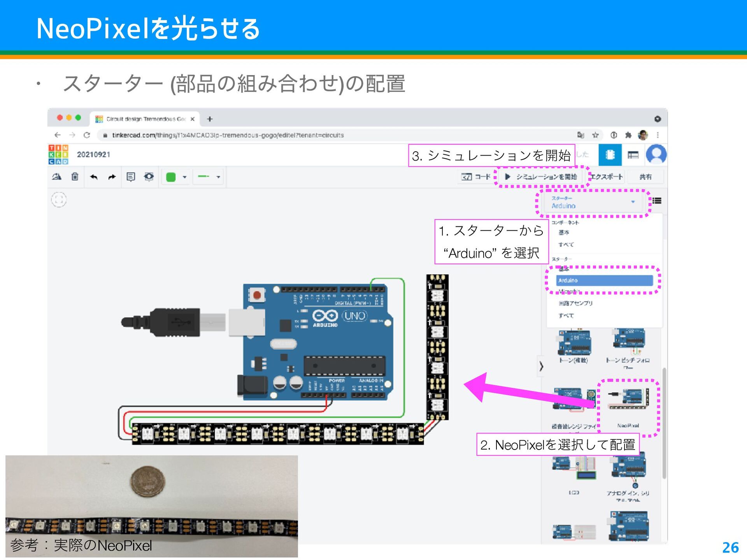Screen dimensions: 747x560
Task: Click the components panel scrollbar
Action: (x=664, y=423)
